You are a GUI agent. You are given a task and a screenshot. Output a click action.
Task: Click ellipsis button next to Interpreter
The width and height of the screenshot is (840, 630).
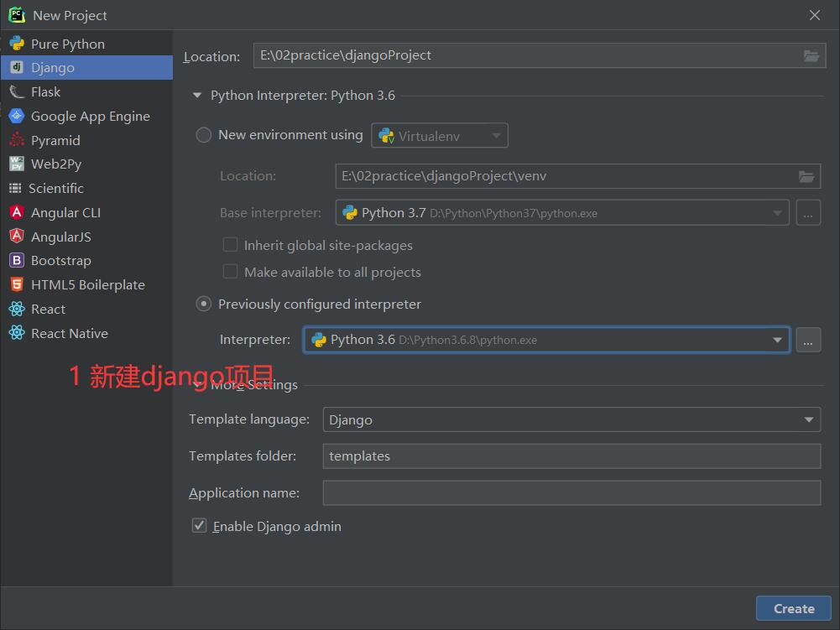coord(808,341)
